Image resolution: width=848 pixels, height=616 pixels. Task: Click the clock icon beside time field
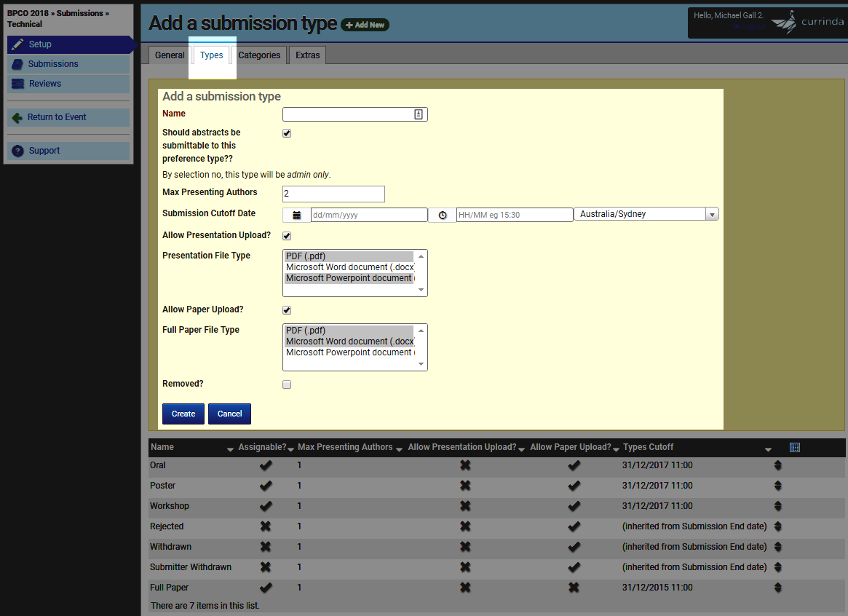(x=443, y=216)
